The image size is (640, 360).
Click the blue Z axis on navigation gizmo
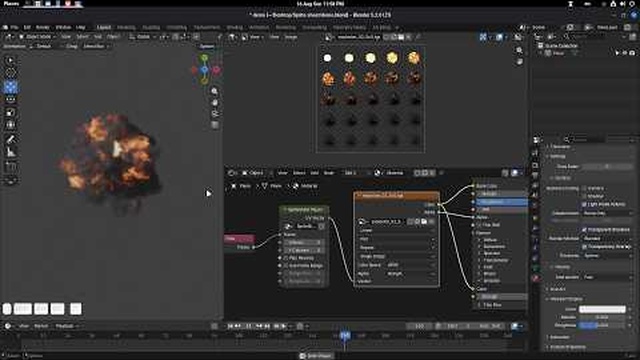tap(204, 70)
